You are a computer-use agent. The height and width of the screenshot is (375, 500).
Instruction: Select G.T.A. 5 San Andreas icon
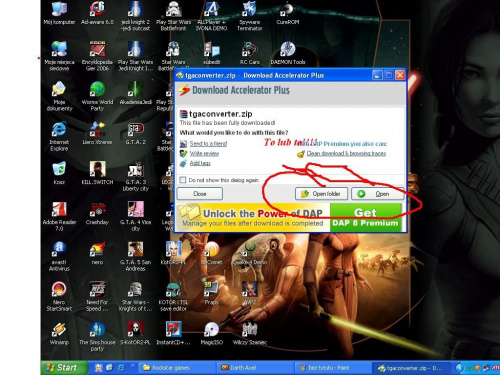(135, 256)
